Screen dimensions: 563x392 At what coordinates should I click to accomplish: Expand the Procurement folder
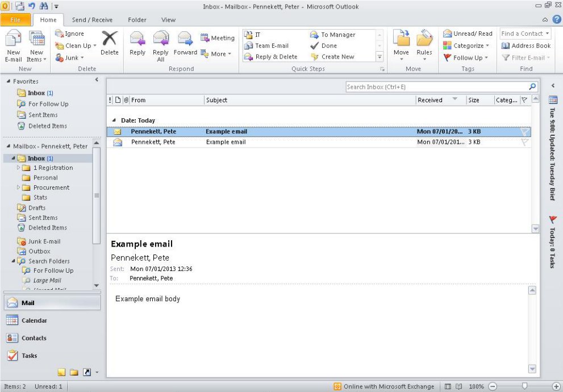(19, 187)
